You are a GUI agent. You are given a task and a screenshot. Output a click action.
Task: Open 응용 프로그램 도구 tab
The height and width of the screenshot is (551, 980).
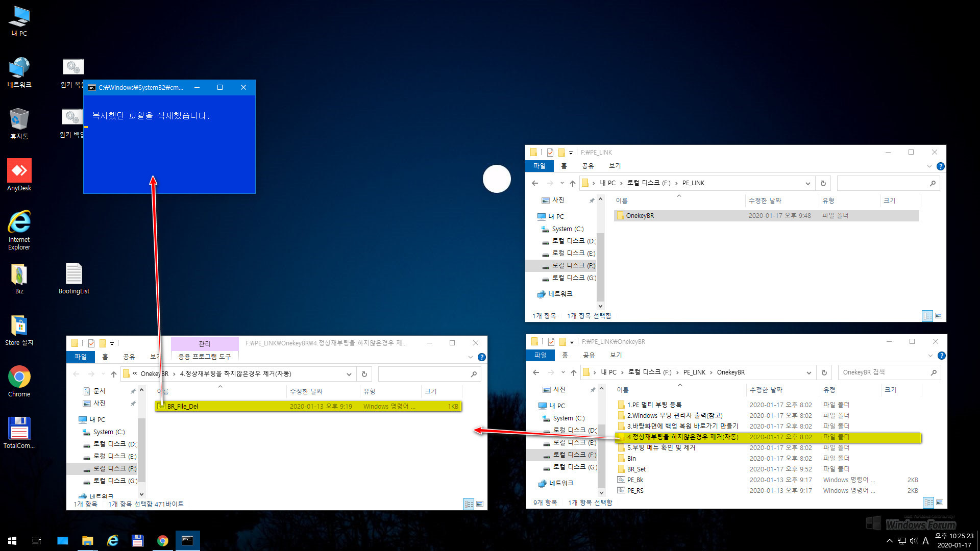coord(205,356)
